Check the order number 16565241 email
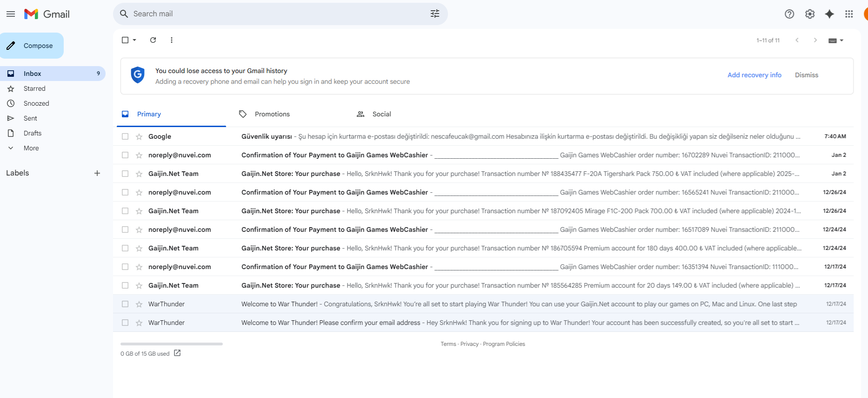Image resolution: width=868 pixels, height=398 pixels. click(x=125, y=192)
